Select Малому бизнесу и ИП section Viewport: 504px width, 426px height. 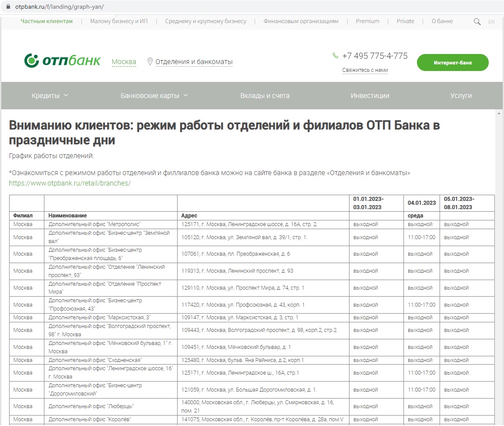pos(119,21)
